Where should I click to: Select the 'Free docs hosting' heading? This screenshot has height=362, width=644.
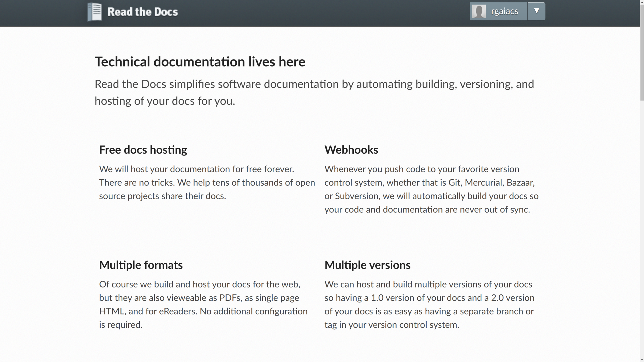(143, 150)
